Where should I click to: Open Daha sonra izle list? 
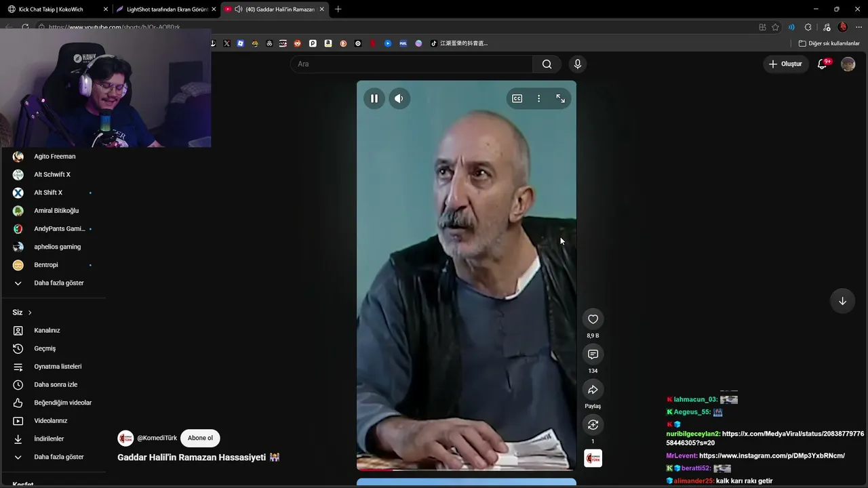coord(54,384)
